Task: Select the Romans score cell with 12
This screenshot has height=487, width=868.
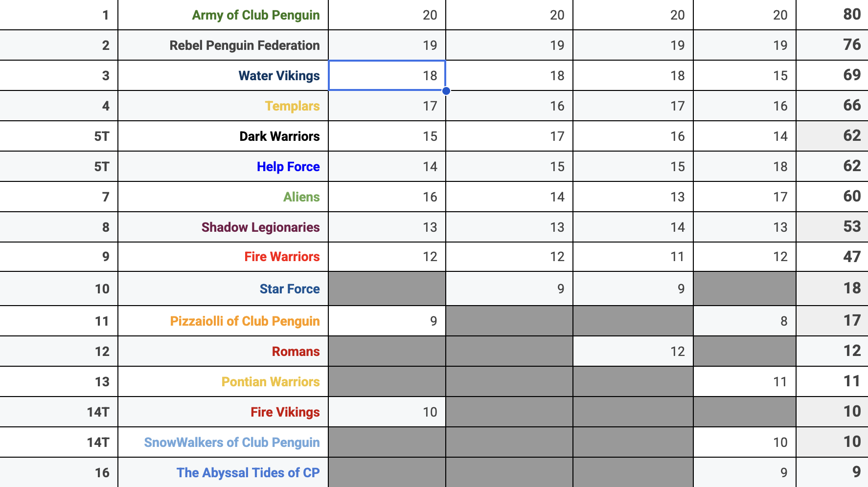Action: [633, 352]
